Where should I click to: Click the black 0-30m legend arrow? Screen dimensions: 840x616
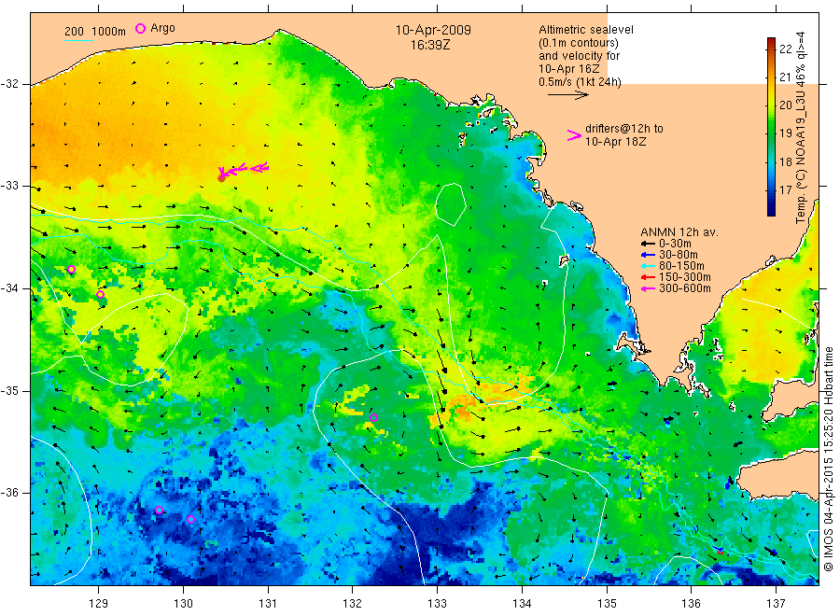[x=649, y=244]
